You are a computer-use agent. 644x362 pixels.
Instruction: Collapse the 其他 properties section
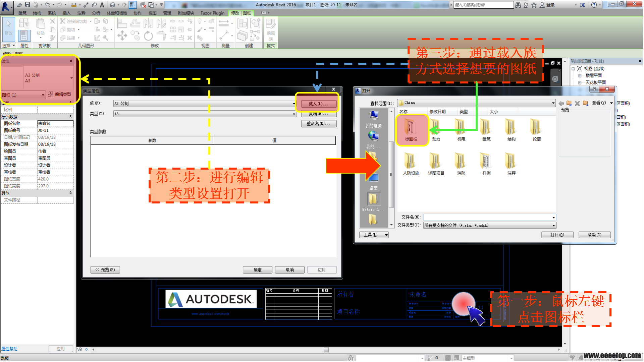tap(70, 193)
